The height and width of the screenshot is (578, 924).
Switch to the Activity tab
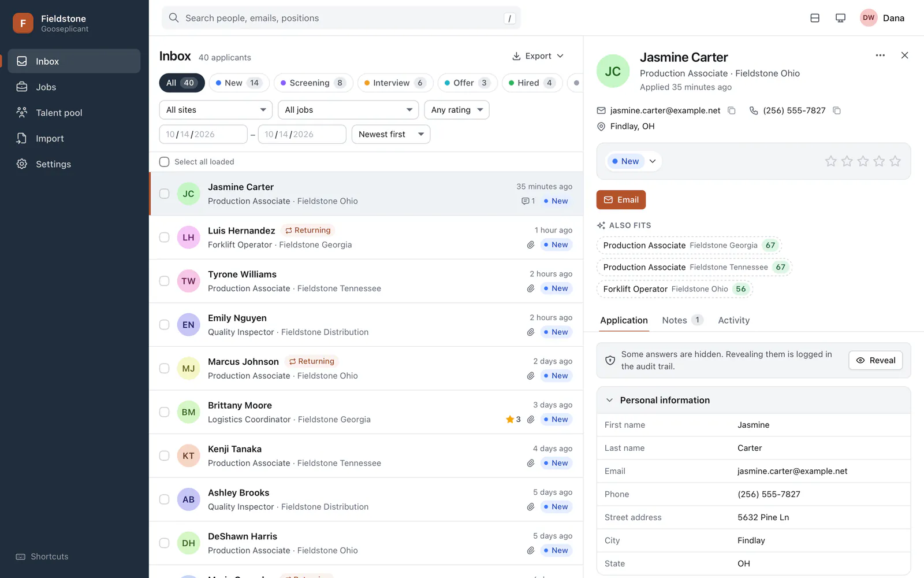(x=733, y=320)
